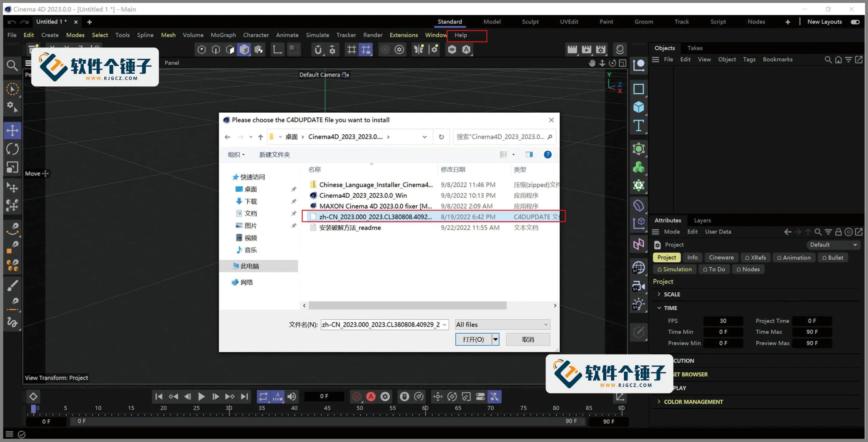Screen dimensions: 868x442
Task: Select the Rotate tool in left toolbar
Action: coord(12,149)
